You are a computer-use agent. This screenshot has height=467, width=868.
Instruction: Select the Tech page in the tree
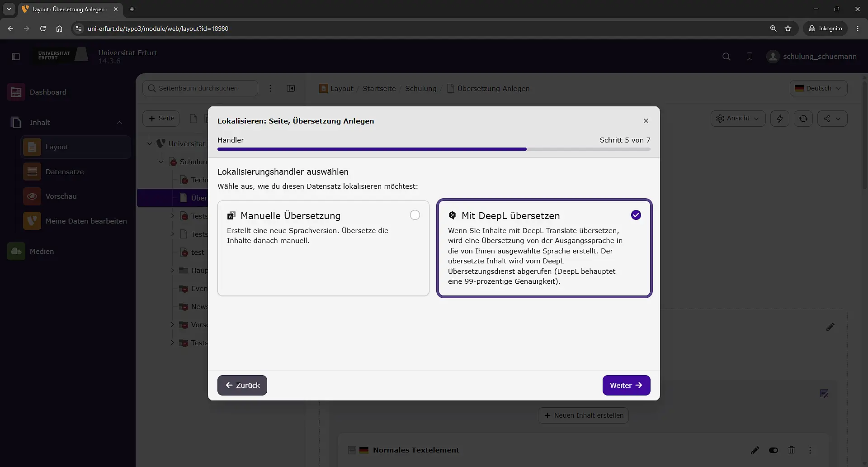click(199, 180)
